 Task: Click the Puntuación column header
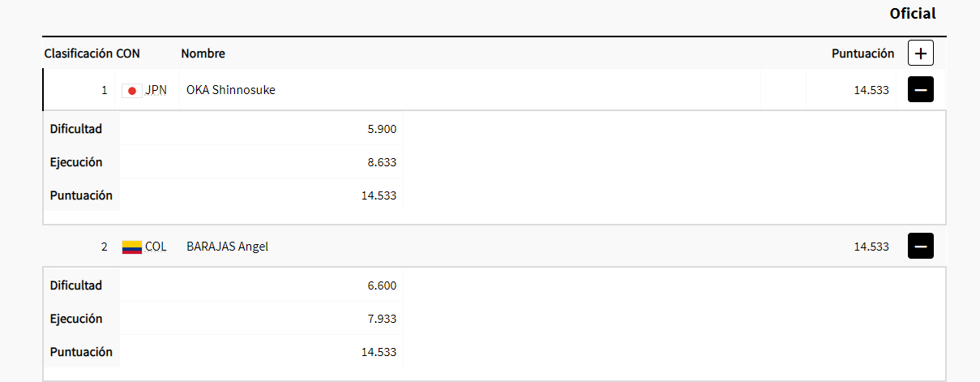point(862,54)
